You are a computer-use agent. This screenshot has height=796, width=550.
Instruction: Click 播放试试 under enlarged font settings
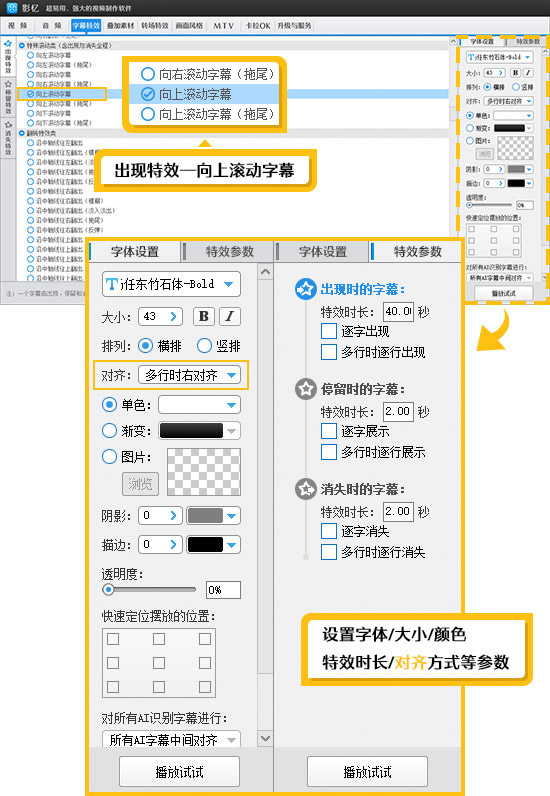point(179,772)
